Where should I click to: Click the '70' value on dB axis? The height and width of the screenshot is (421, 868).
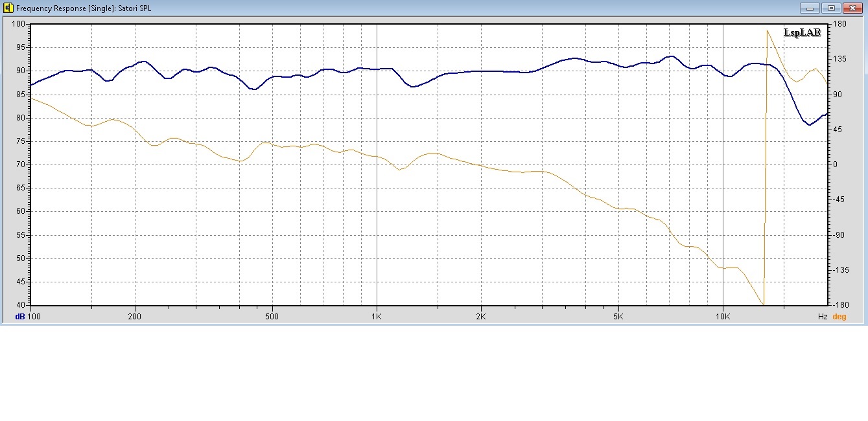coord(20,165)
